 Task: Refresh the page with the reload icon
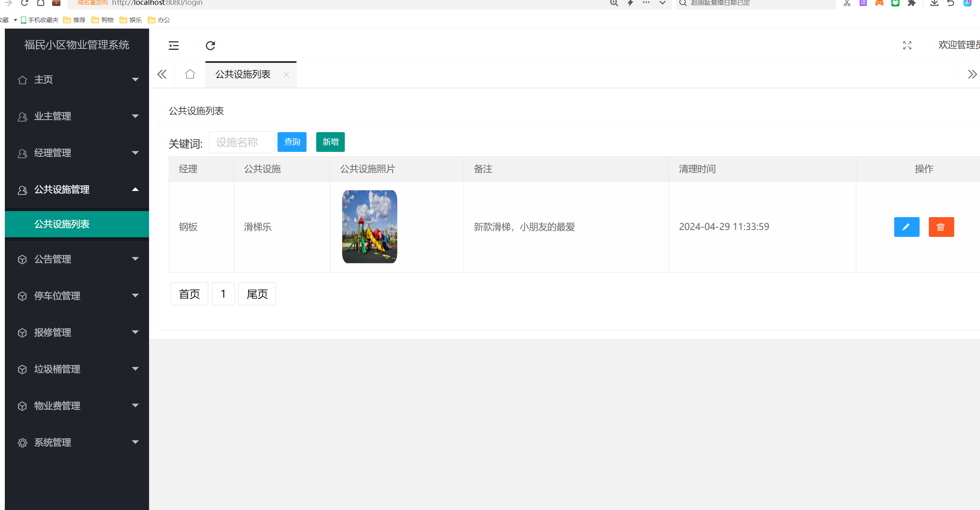click(210, 45)
